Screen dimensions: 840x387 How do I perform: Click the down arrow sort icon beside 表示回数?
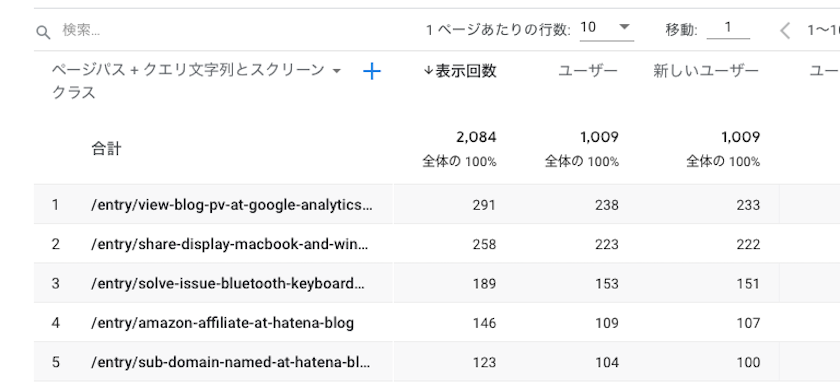(x=428, y=71)
